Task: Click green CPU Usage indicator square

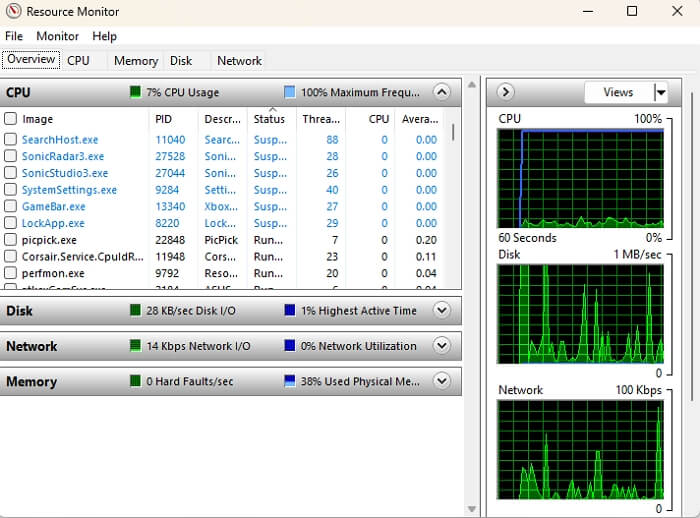Action: tap(135, 92)
